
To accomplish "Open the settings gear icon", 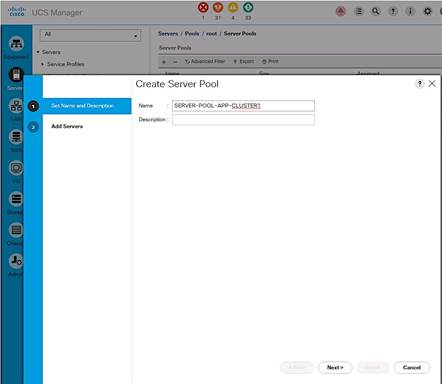I will pos(427,11).
